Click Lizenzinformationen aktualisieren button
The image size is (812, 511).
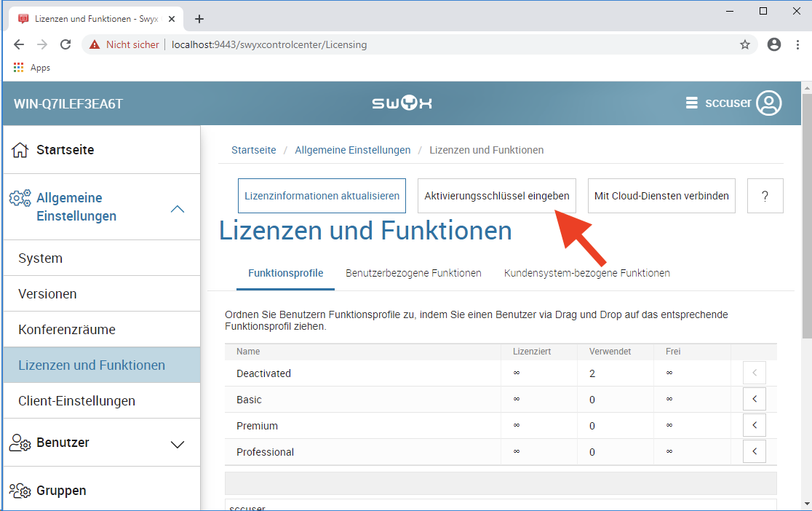pyautogui.click(x=322, y=196)
